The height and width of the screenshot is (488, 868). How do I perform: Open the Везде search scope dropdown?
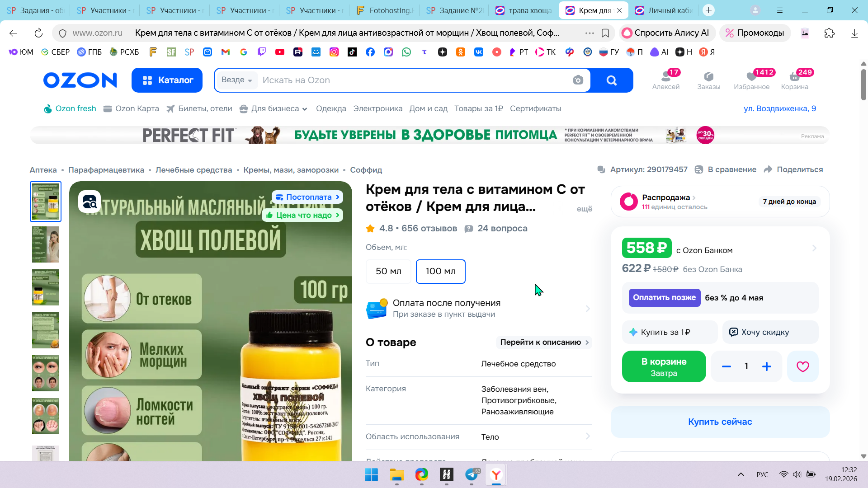click(x=236, y=80)
